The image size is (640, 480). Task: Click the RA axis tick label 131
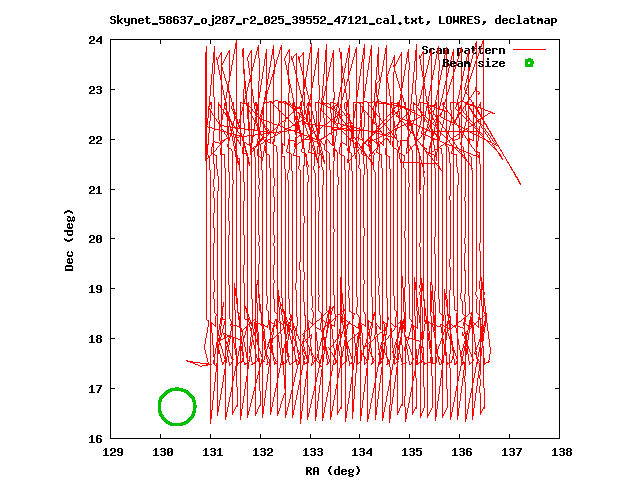(x=212, y=452)
